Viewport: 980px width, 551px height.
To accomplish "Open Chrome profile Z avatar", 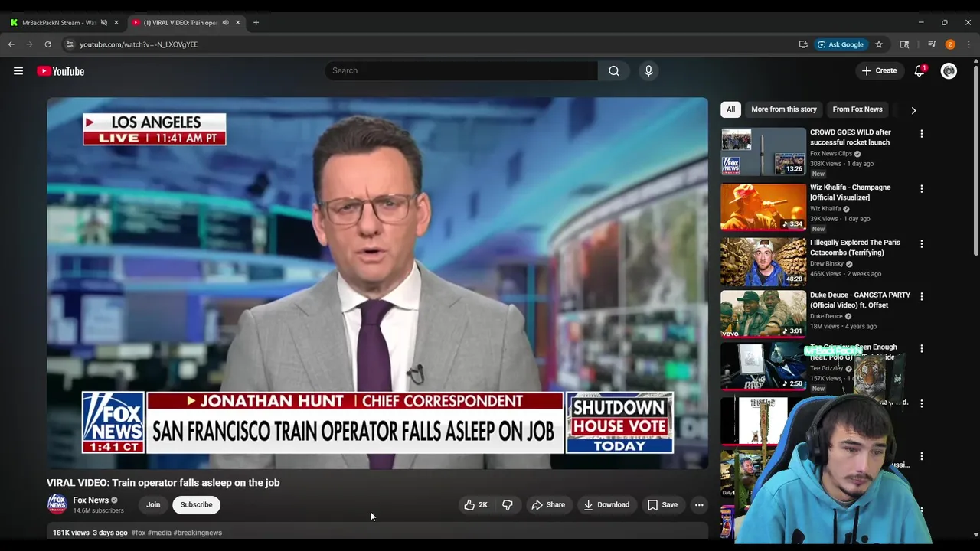I will pyautogui.click(x=950, y=44).
